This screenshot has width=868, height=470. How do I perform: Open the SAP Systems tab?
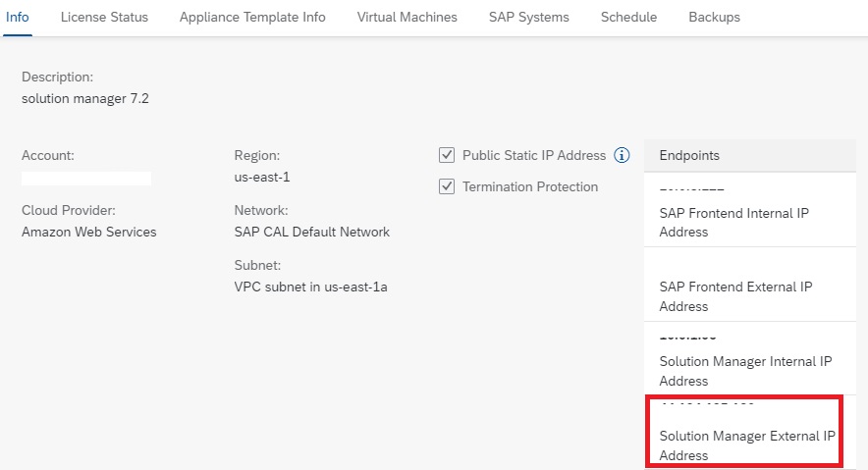click(528, 18)
